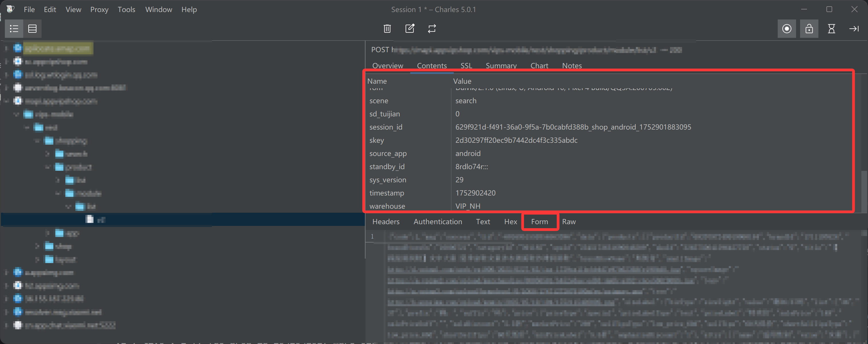
Task: Select the Contents tab
Action: [x=432, y=65]
